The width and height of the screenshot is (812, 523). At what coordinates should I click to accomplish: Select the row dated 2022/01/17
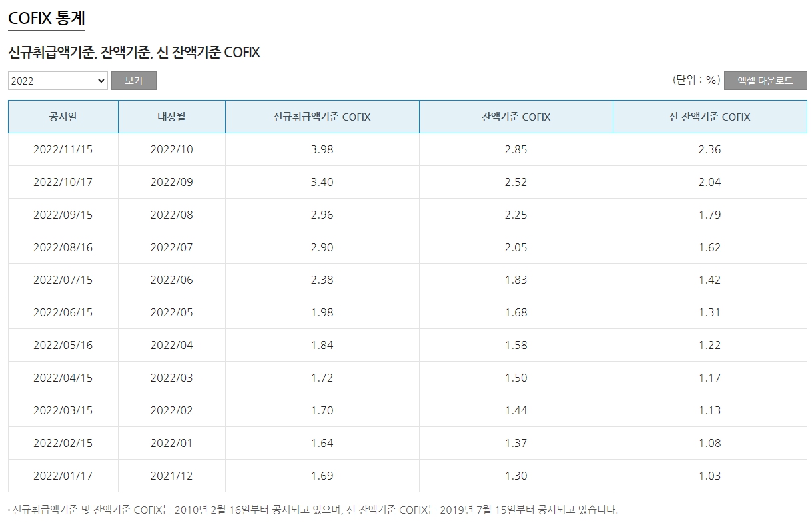(62, 476)
